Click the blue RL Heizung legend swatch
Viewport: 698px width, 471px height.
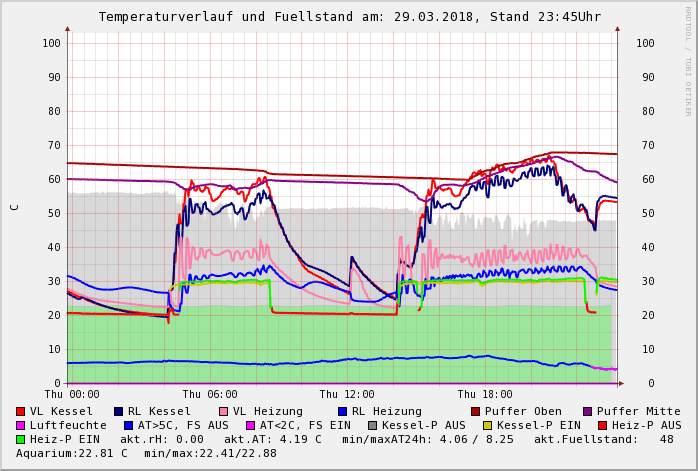342,411
